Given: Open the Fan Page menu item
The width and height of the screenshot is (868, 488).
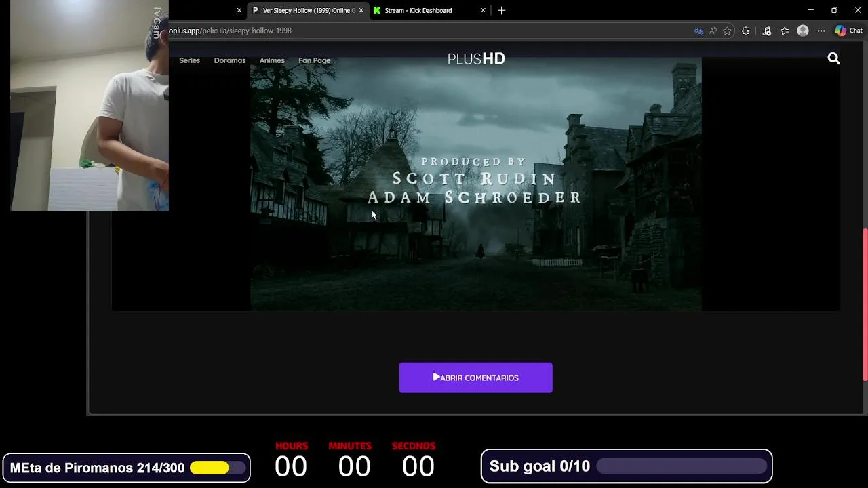Looking at the screenshot, I should 315,60.
